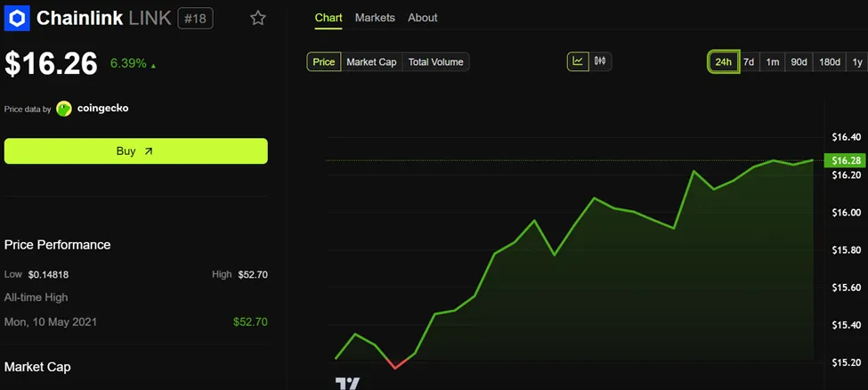Set chart range to 7d

pos(749,61)
